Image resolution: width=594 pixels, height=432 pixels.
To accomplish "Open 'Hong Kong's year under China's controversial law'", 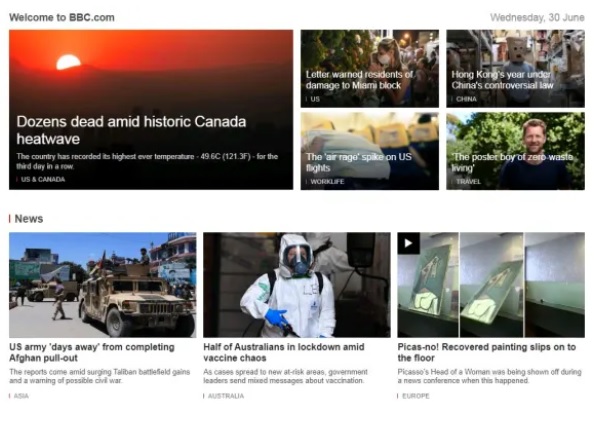I will pyautogui.click(x=502, y=80).
